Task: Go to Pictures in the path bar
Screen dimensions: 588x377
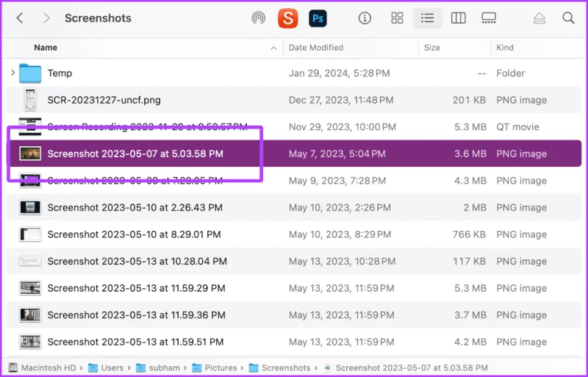Action: click(215, 367)
